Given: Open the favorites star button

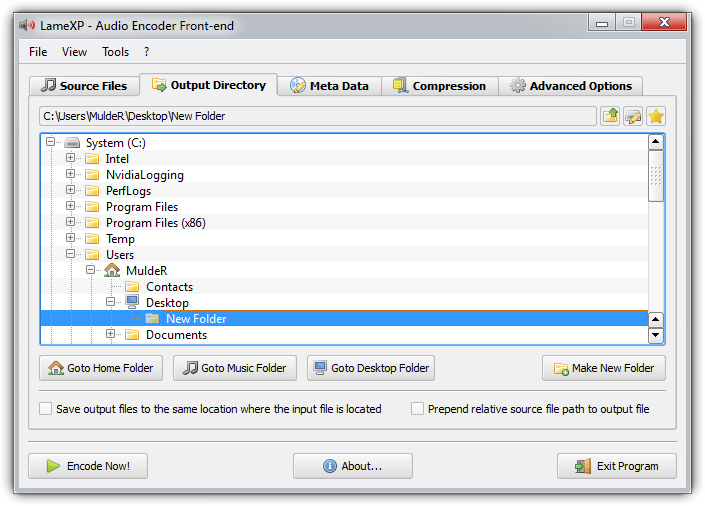Looking at the screenshot, I should point(656,116).
